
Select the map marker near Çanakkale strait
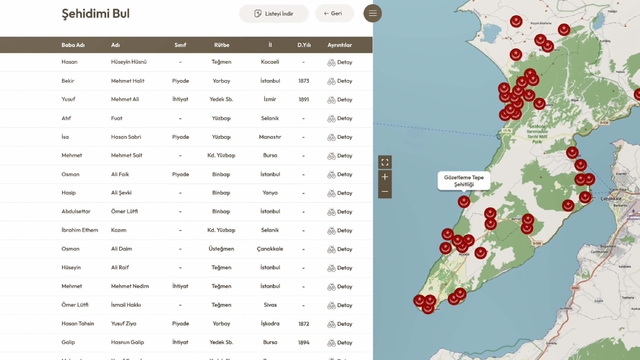pos(585,198)
